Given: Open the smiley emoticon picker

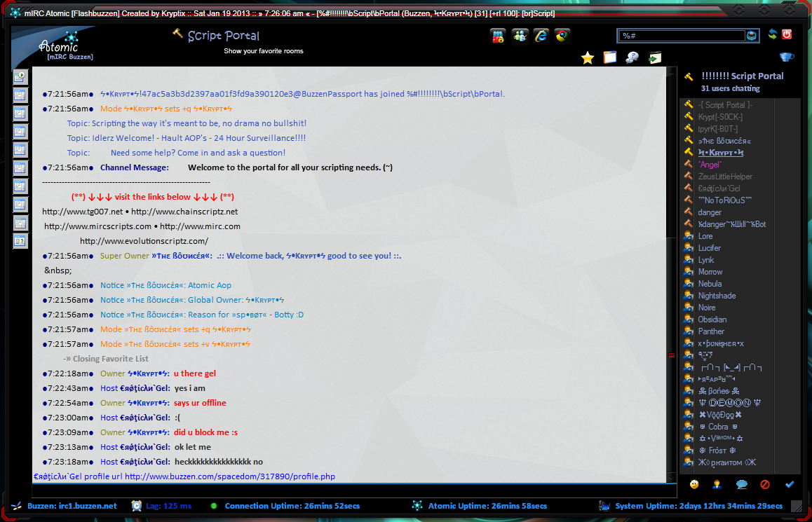Looking at the screenshot, I should [x=694, y=484].
